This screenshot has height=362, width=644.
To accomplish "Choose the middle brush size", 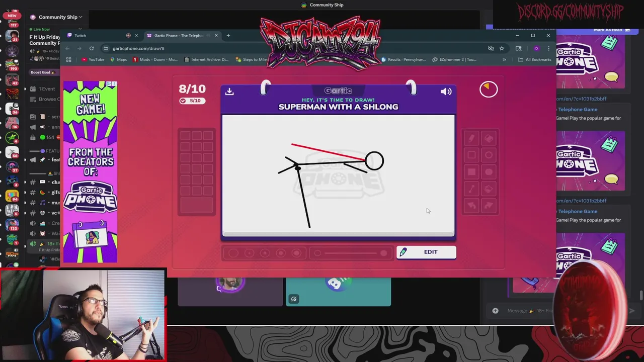I will (x=265, y=253).
